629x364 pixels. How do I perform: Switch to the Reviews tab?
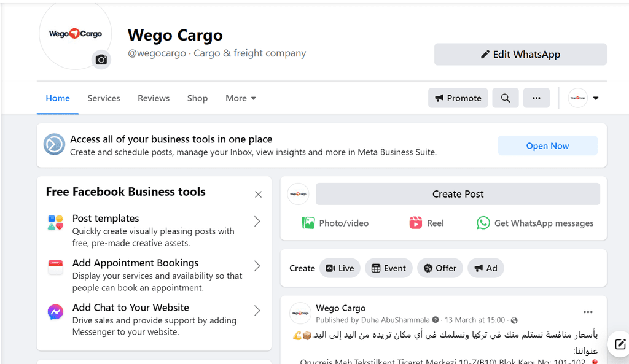[x=154, y=98]
